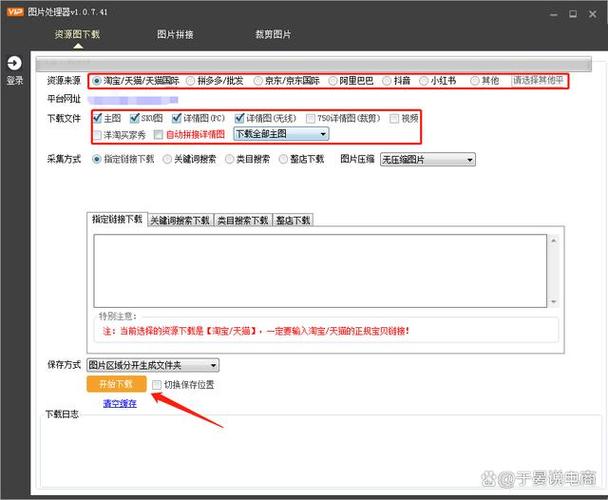Select 拼多多/批发 radio button
This screenshot has width=608, height=500.
point(190,81)
